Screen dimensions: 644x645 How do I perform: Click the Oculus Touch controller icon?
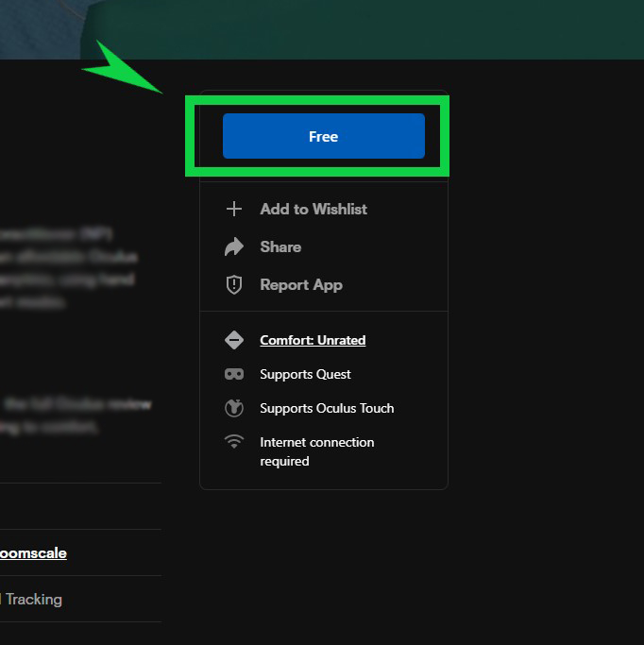tap(234, 409)
